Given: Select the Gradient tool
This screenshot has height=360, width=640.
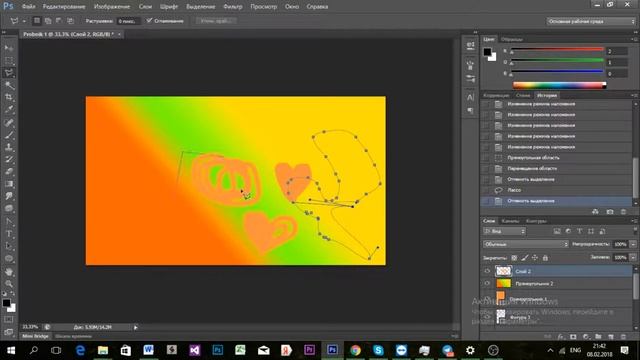Looking at the screenshot, I should tap(9, 184).
